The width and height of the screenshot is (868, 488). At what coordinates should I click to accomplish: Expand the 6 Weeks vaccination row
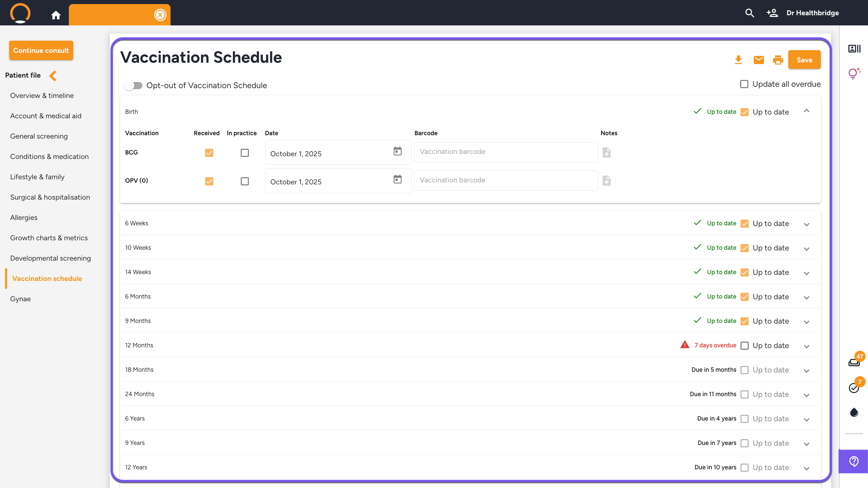[807, 224]
